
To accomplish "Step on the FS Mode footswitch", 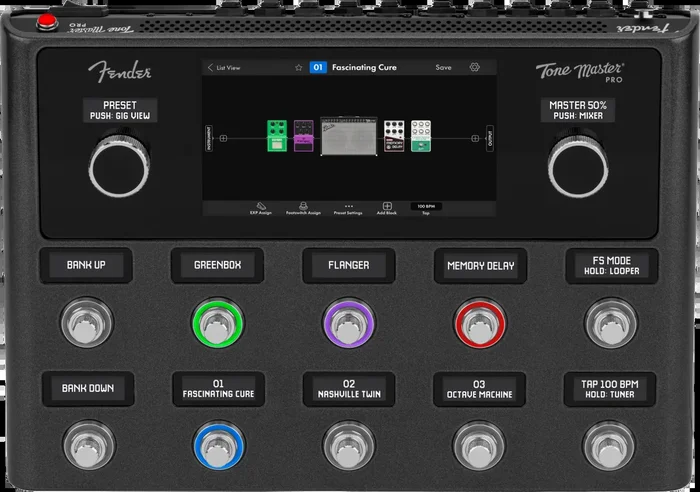I will coord(611,323).
